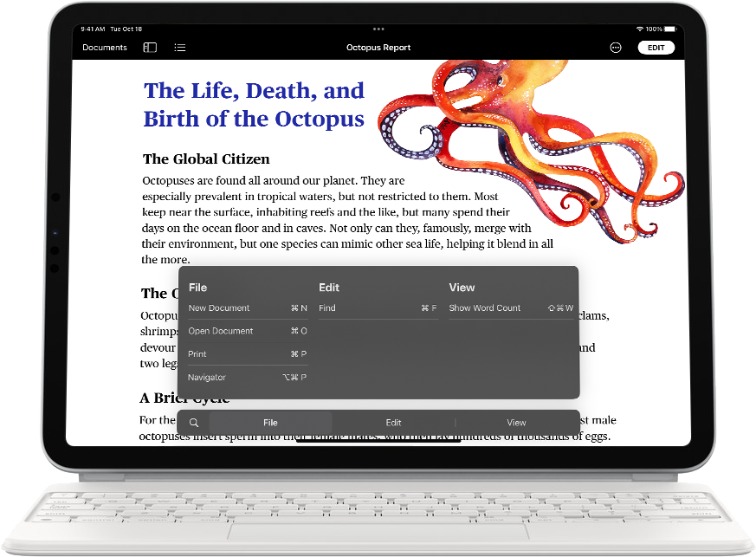Click the battery status icon
756x557 pixels.
pyautogui.click(x=670, y=29)
